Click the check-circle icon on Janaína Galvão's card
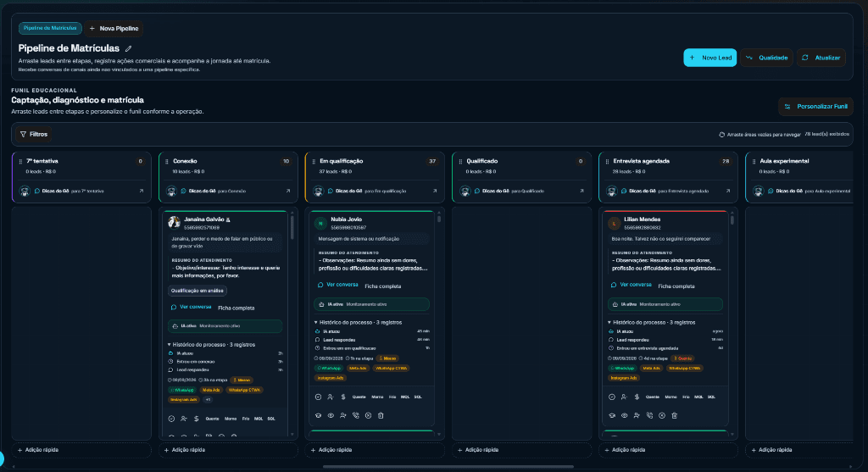Screen dimensions: 868x472 171,419
